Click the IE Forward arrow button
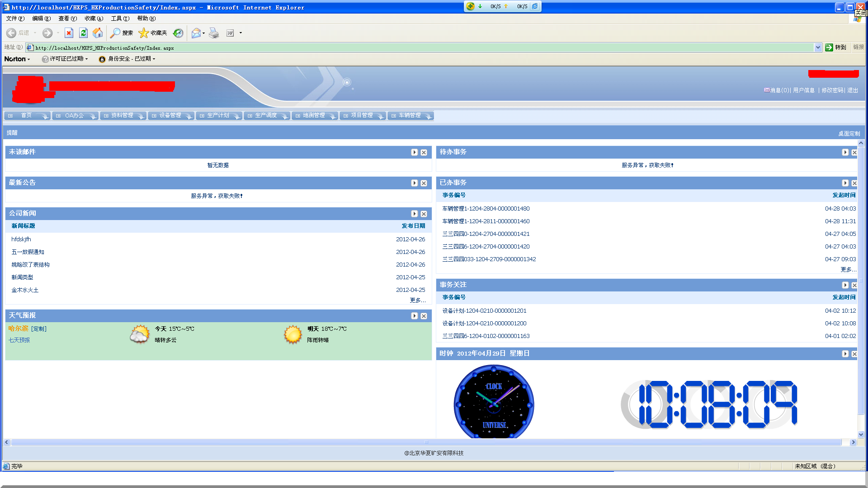868x488 pixels. (47, 33)
